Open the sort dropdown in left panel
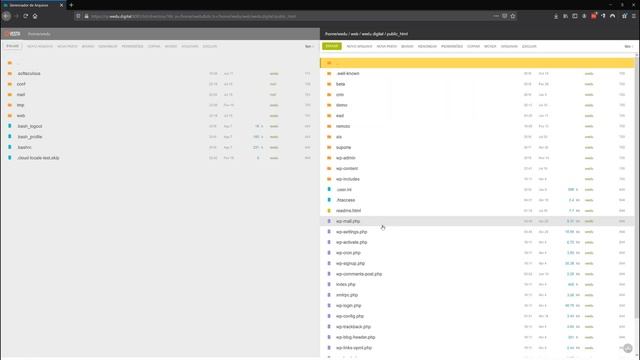Viewport: 640px width, 360px height. tap(309, 47)
